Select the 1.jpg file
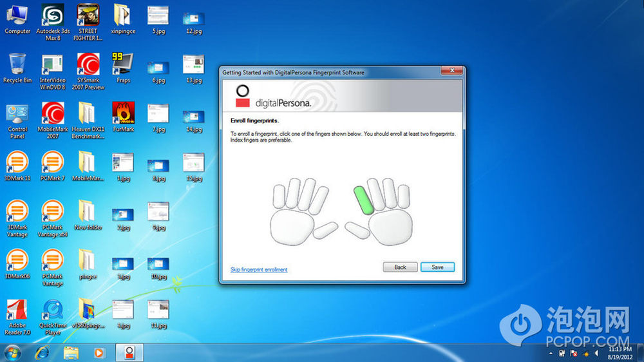Viewport: 644px width, 362px height. click(x=123, y=167)
